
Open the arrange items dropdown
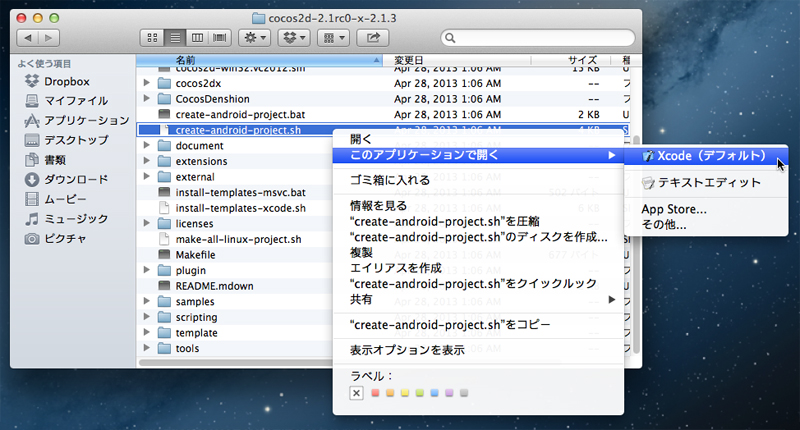(334, 38)
